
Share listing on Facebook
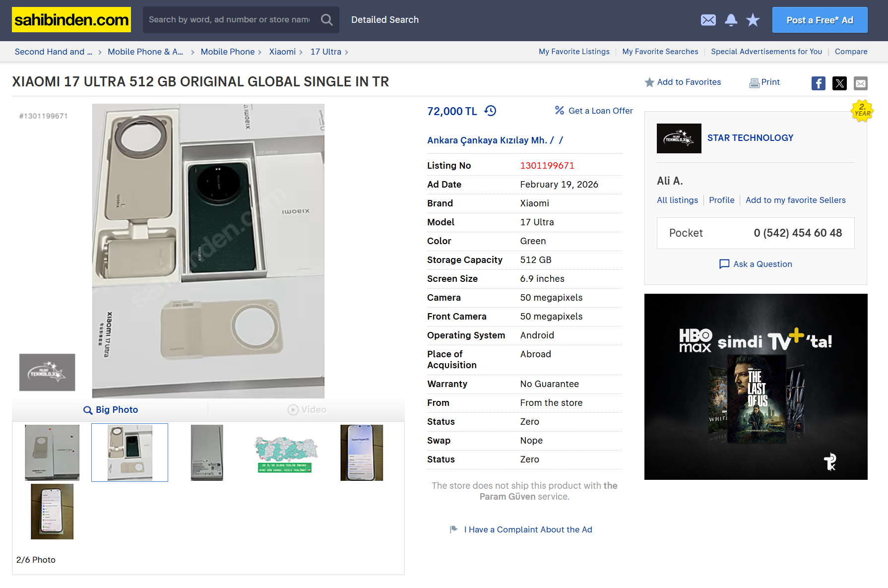coord(818,83)
